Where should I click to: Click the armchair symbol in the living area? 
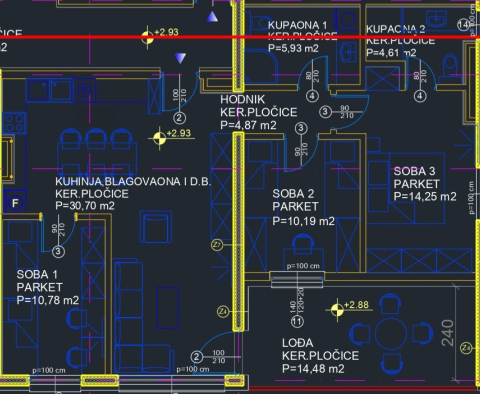[x=156, y=227]
